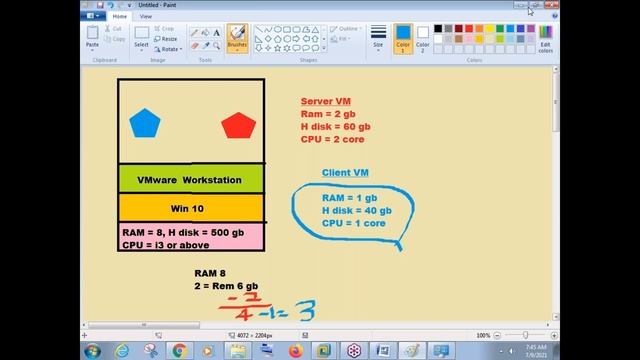Open the Rotate dropdown
Image resolution: width=640 pixels, height=360 pixels.
[x=168, y=49]
